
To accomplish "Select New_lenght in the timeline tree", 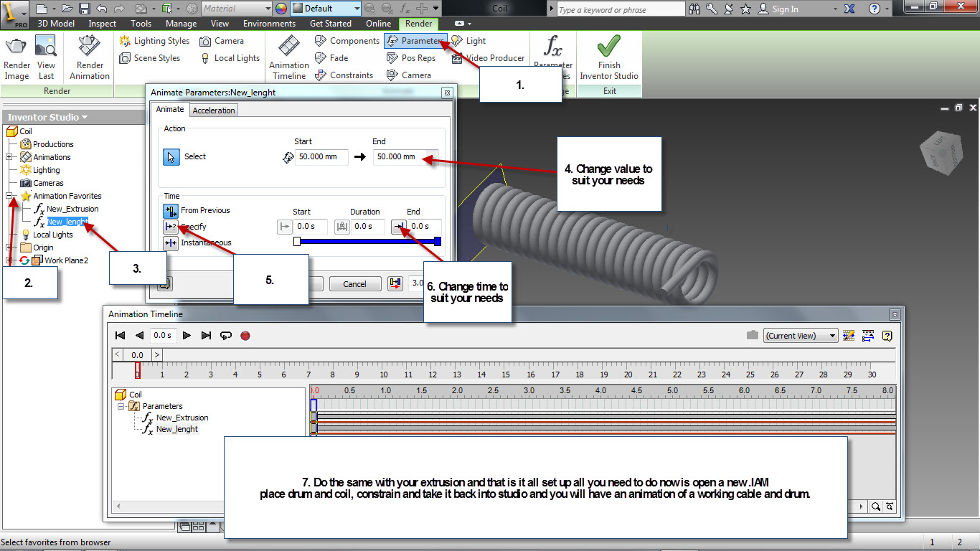I will tap(177, 429).
